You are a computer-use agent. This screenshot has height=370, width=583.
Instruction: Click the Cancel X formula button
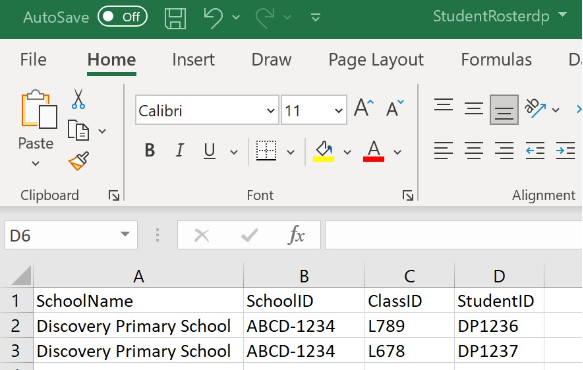coord(202,235)
